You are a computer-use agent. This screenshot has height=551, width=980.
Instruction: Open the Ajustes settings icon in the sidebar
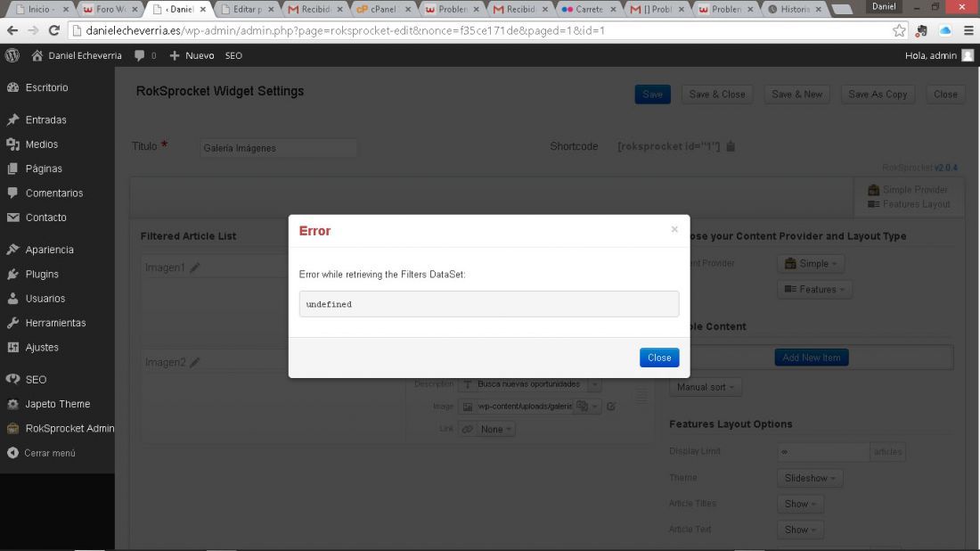tap(12, 347)
